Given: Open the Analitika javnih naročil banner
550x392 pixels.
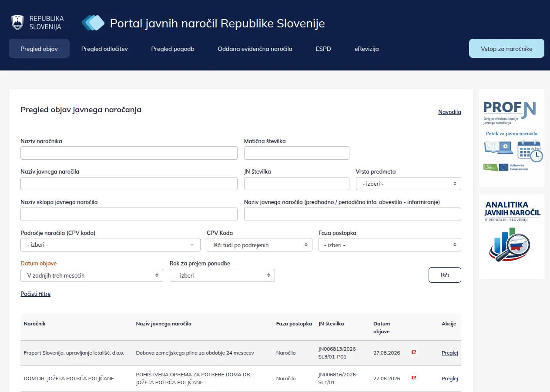Looking at the screenshot, I should (512, 237).
